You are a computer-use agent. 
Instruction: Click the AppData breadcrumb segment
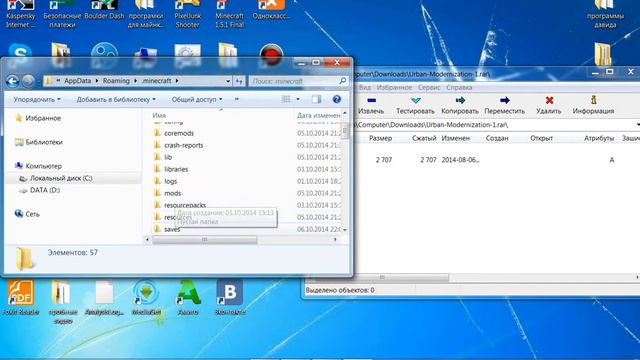click(78, 81)
